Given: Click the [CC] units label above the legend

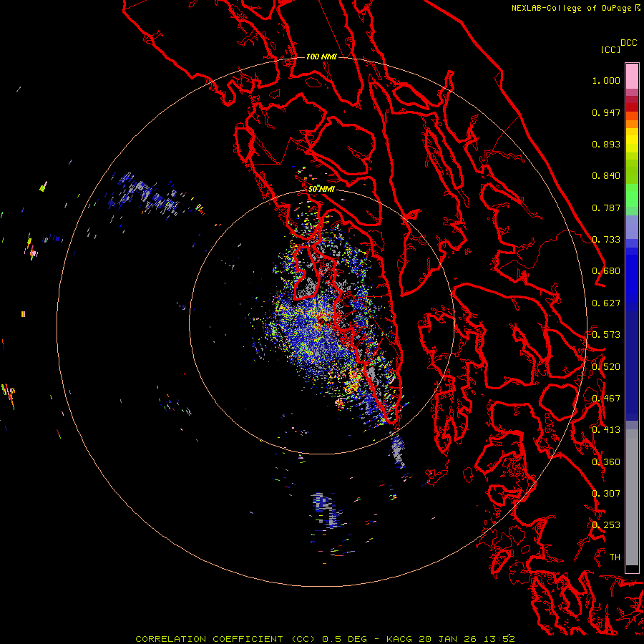Looking at the screenshot, I should click(611, 50).
